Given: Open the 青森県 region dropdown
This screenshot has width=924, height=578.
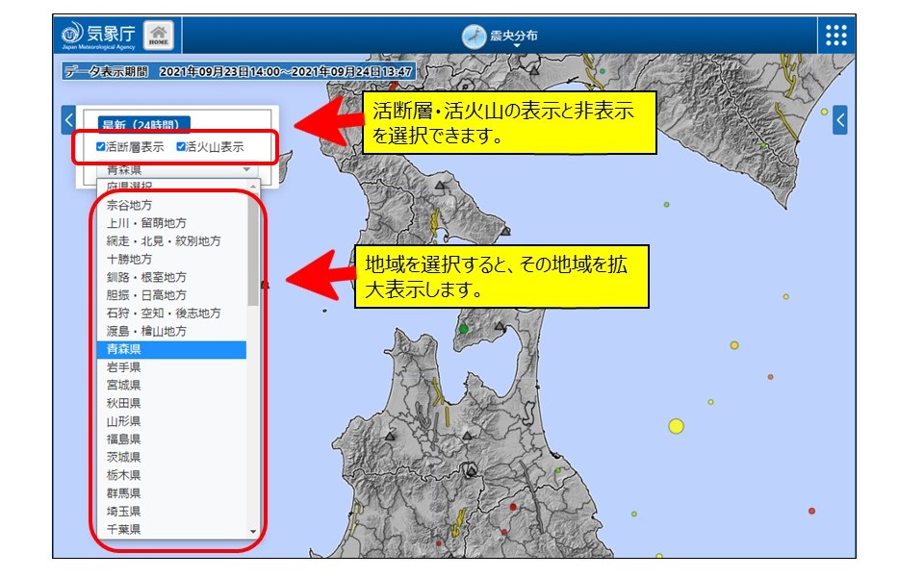Looking at the screenshot, I should coord(173,169).
